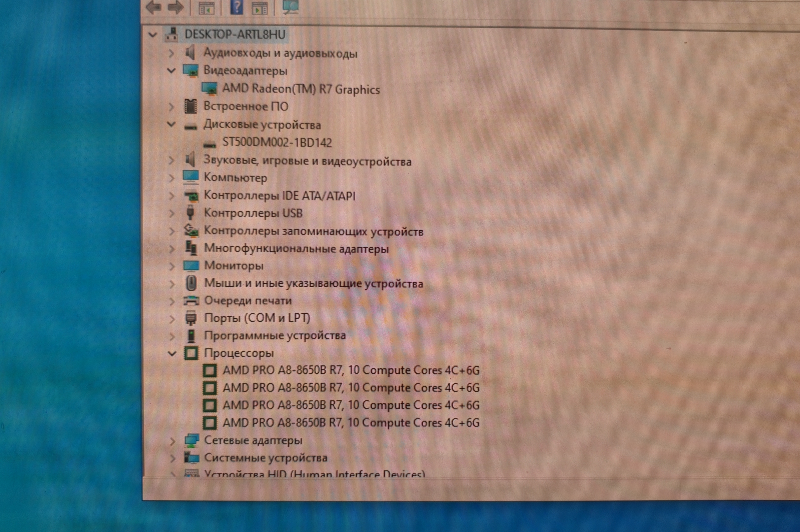800x532 pixels.
Task: Select the fourth AMD PRO A8-8650B processor entry
Action: (351, 422)
